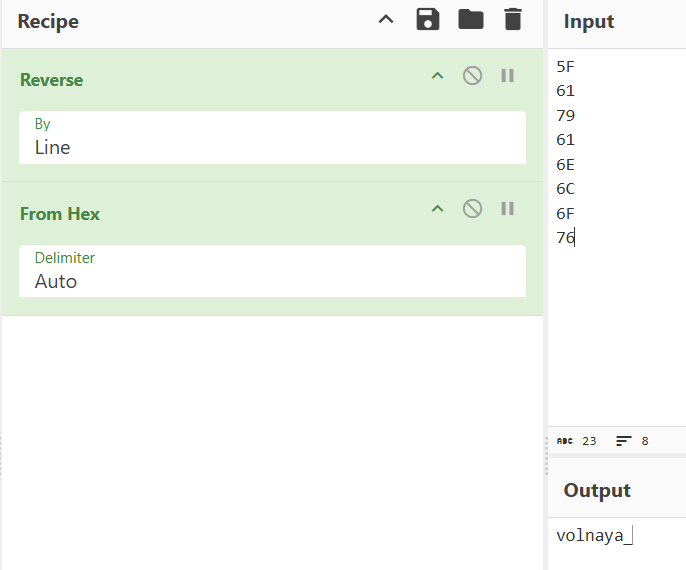Click the Input line count icon
This screenshot has width=686, height=570.
coord(624,441)
